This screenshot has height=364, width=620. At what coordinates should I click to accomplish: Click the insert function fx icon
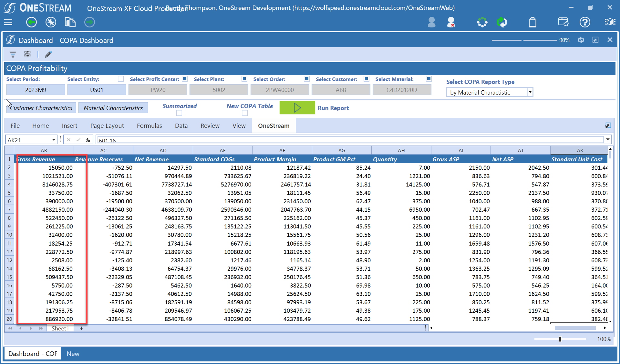(x=88, y=140)
